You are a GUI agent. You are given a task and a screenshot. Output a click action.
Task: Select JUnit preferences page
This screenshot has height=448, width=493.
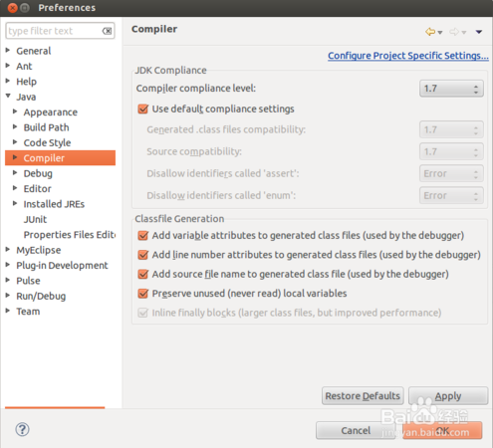(35, 219)
